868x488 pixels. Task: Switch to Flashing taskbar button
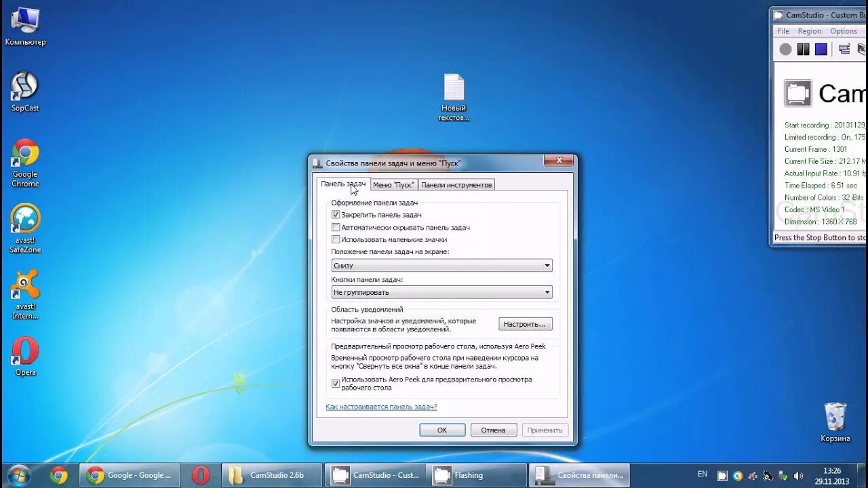pyautogui.click(x=477, y=476)
